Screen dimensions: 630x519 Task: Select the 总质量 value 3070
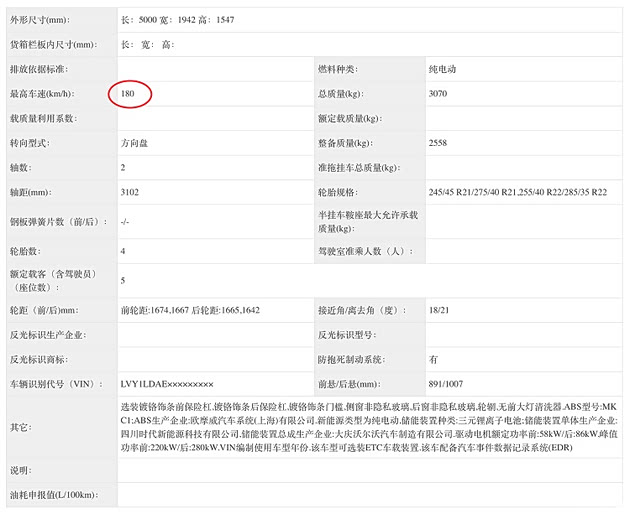[x=439, y=94]
